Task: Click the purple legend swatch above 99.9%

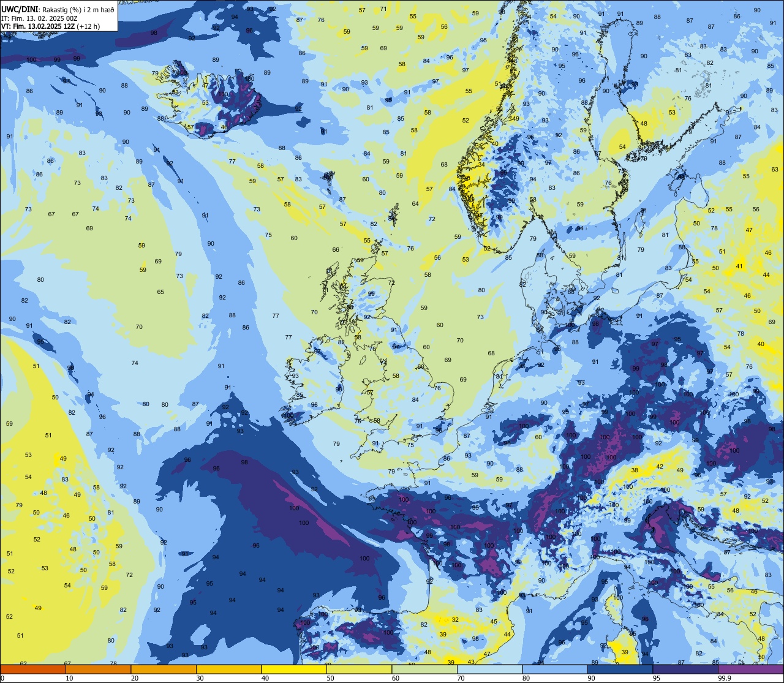Action: click(751, 670)
